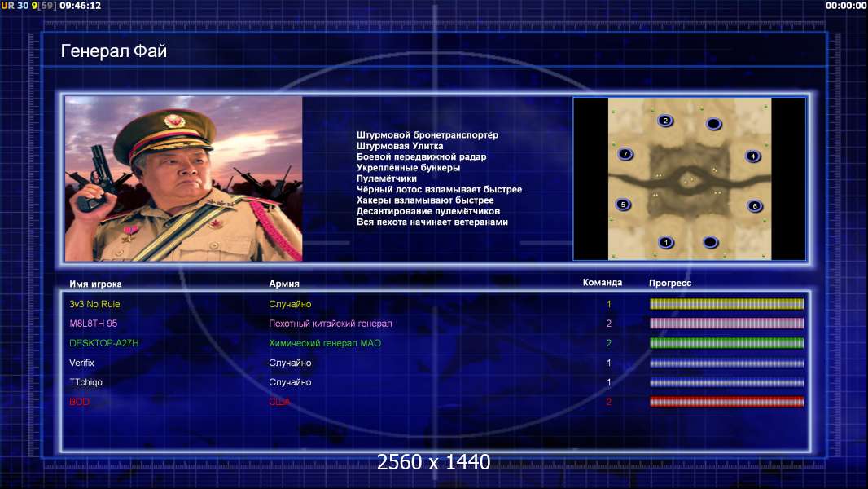Click player name 'BOD' in red

click(79, 402)
